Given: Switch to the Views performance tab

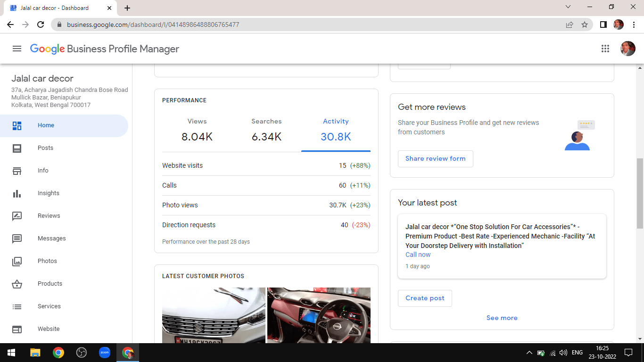Looking at the screenshot, I should click(197, 130).
